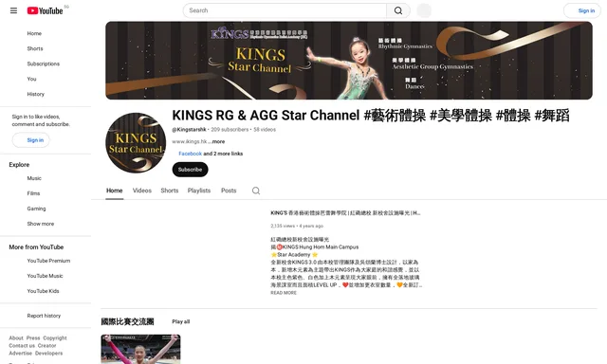The width and height of the screenshot is (607, 364).
Task: Click into the Search input field
Action: pos(285,10)
